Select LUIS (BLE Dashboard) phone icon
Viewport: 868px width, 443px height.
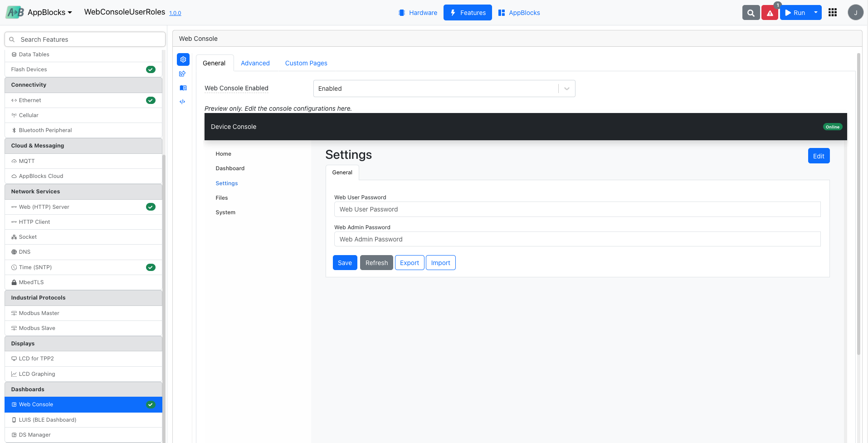pyautogui.click(x=14, y=420)
